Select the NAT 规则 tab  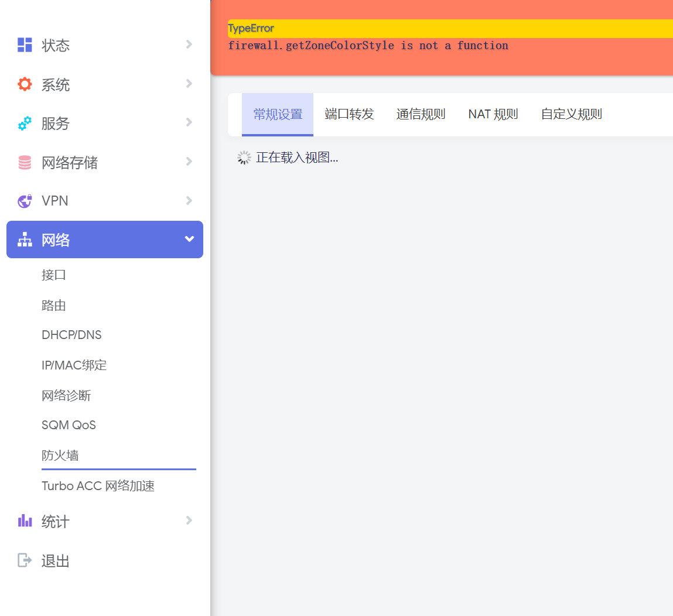point(493,114)
